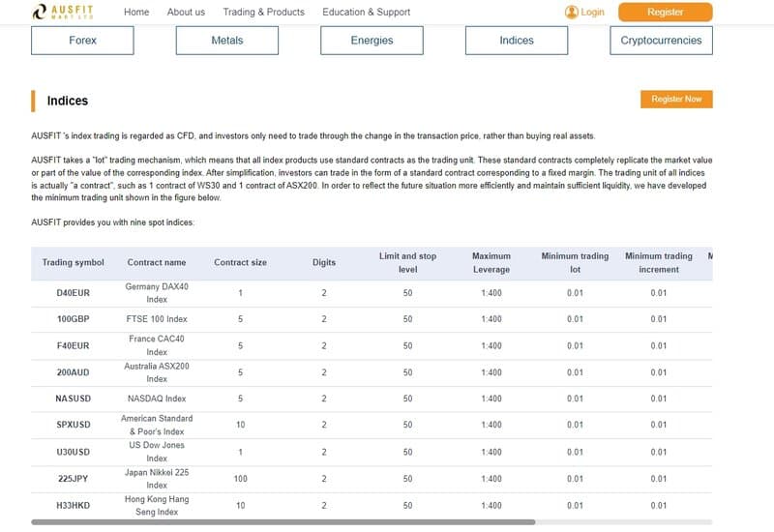The image size is (774, 532).
Task: Select the Forex category tab
Action: coord(82,41)
